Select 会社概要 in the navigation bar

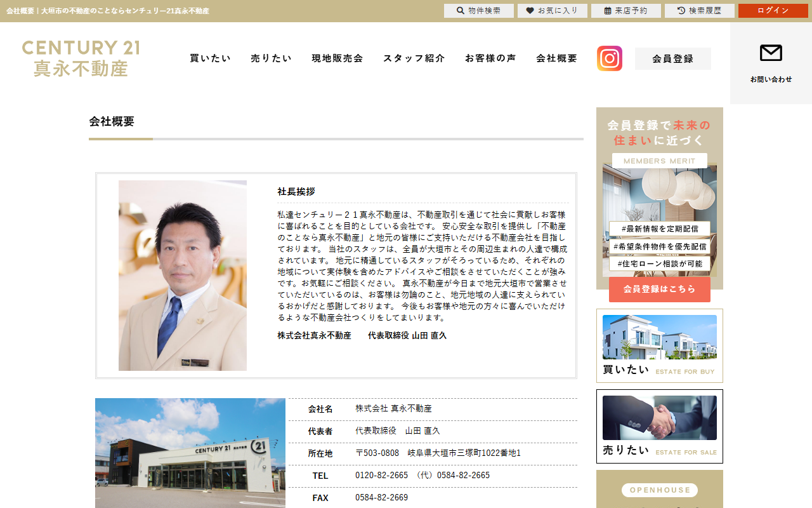point(557,58)
